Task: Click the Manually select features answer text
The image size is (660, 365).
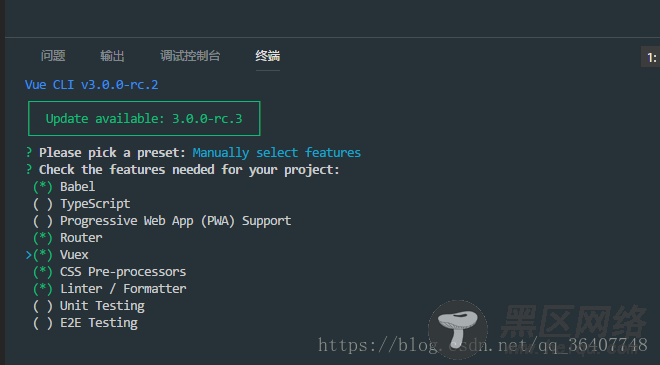Action: [277, 152]
